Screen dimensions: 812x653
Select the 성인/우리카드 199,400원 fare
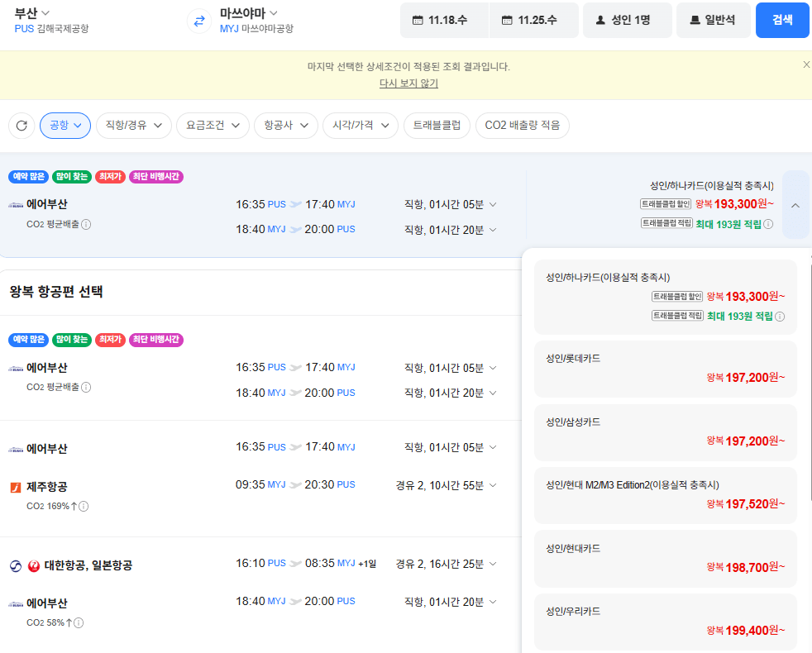[x=665, y=622]
